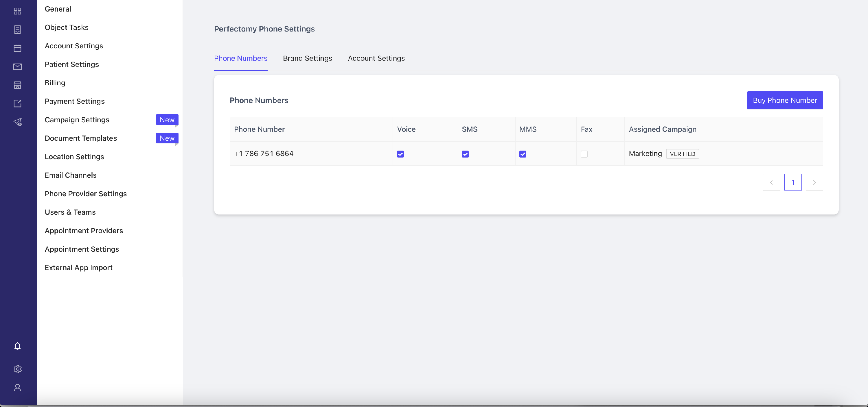Switch to the Account Settings tab
This screenshot has height=407, width=868.
(x=376, y=58)
